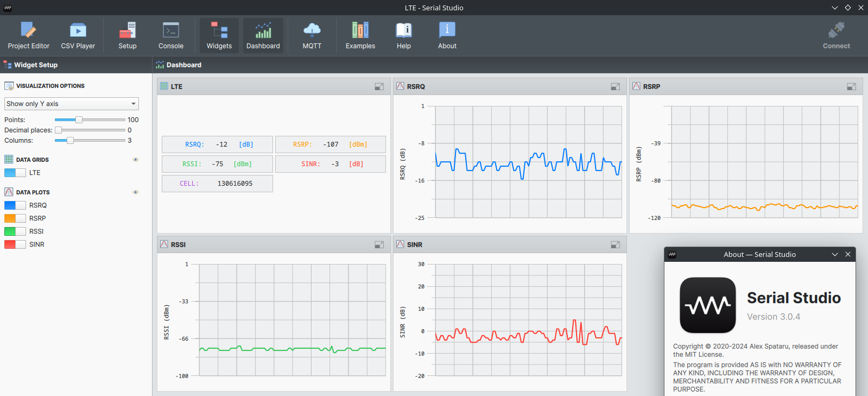Open the CSV Player
The height and width of the screenshot is (396, 868).
tap(78, 36)
